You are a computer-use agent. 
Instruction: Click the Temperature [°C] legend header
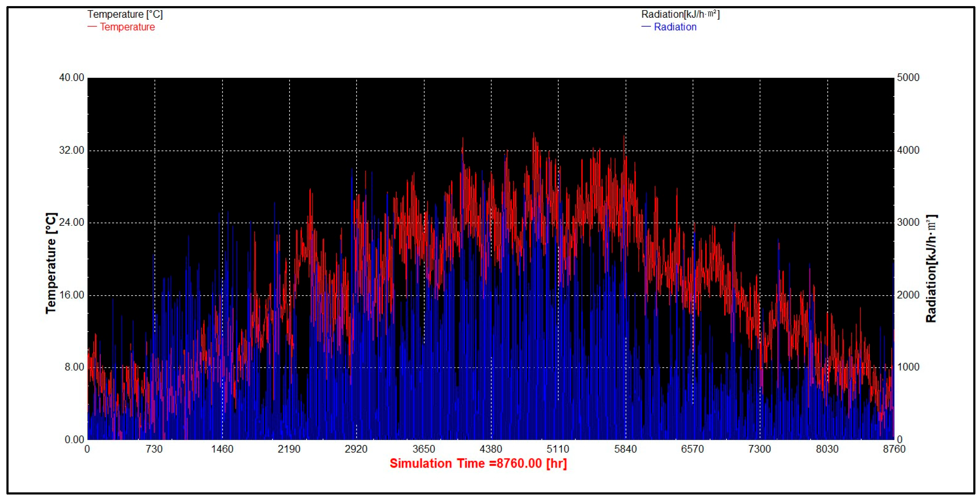point(125,14)
